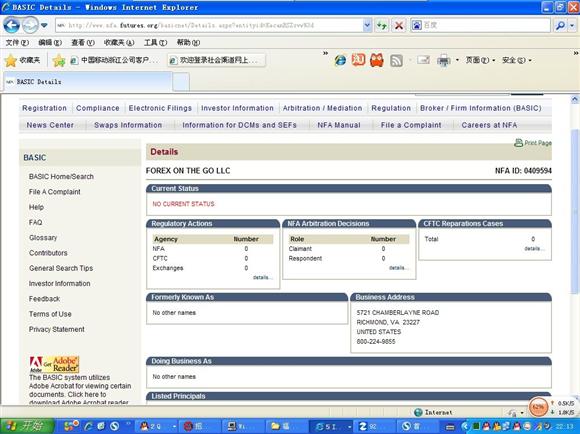Open the search provider options dropdown
The height and width of the screenshot is (434, 580).
tap(572, 26)
